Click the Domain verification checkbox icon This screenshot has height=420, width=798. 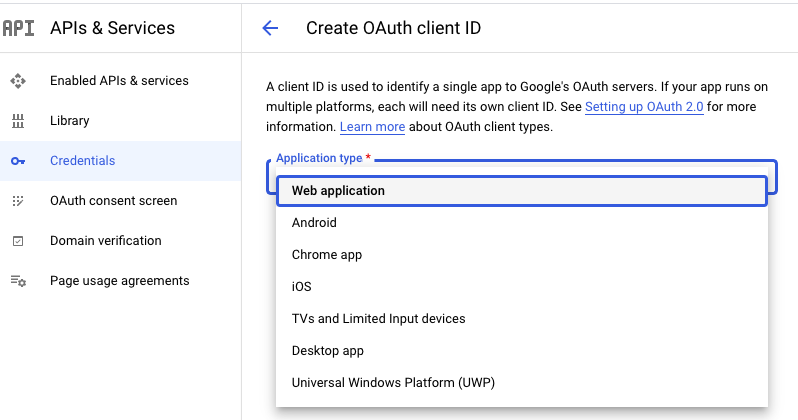pyautogui.click(x=18, y=241)
